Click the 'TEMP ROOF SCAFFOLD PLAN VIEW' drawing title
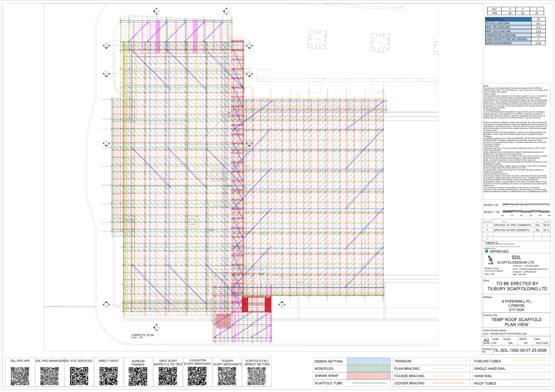The width and height of the screenshot is (555, 392). [x=516, y=322]
